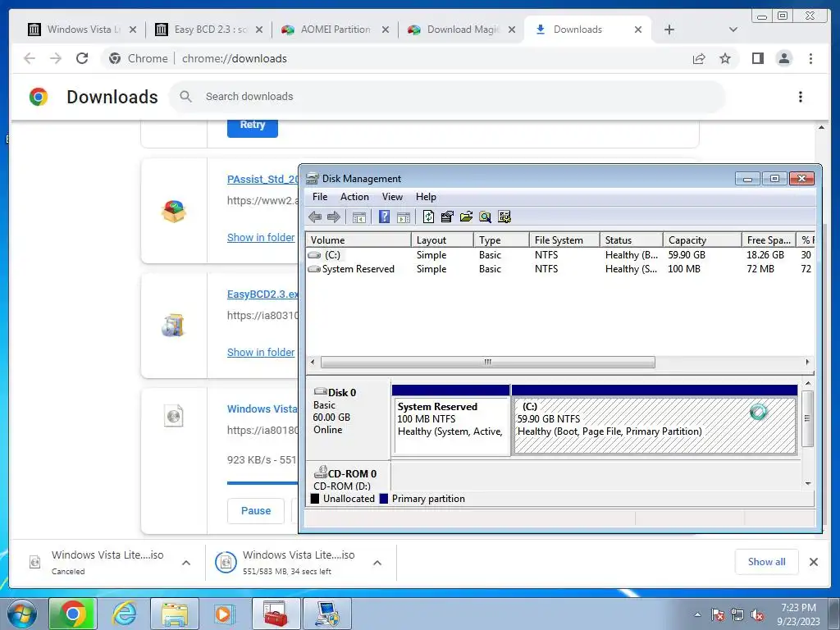Click the Primary partition blue legend swatch
The image size is (840, 630).
[384, 499]
